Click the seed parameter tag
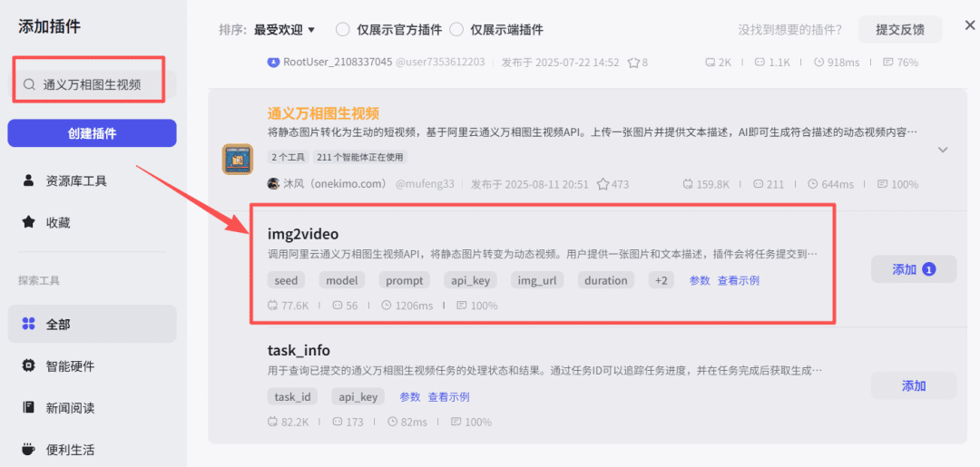Viewport: 980px width, 467px height. [286, 280]
